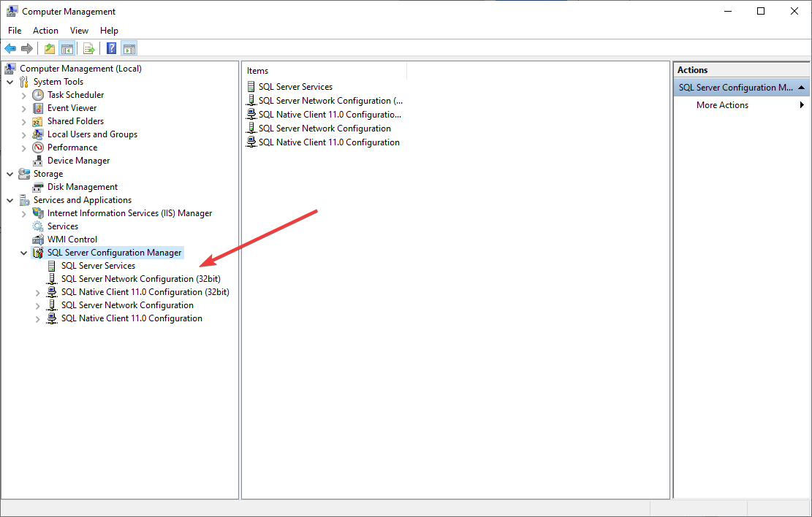
Task: Click the Forward arrow toolbar icon
Action: click(x=27, y=49)
